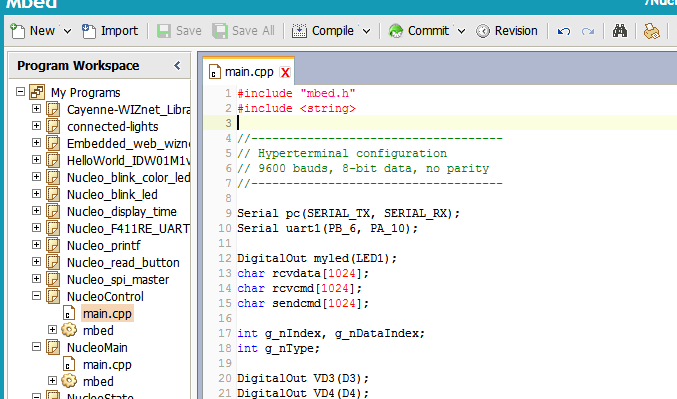Screen dimensions: 677x399
Task: Expand the Nucleo_printf program
Action: pyautogui.click(x=37, y=245)
